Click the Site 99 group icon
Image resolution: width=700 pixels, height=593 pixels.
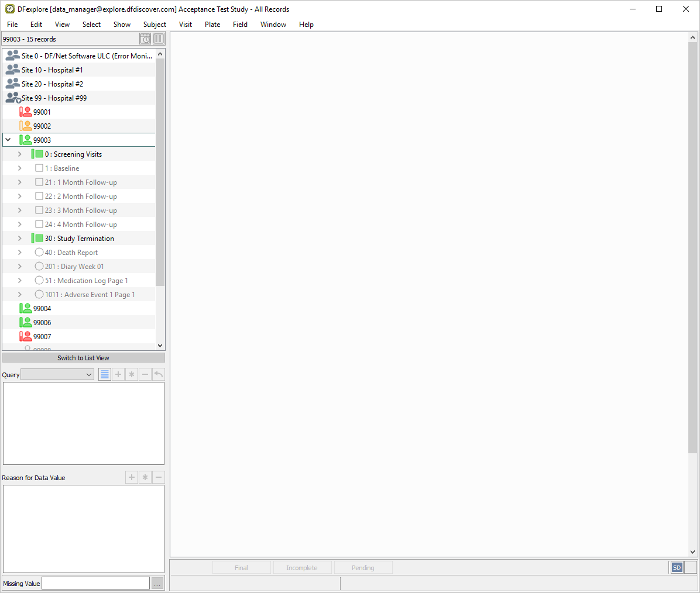tap(12, 98)
